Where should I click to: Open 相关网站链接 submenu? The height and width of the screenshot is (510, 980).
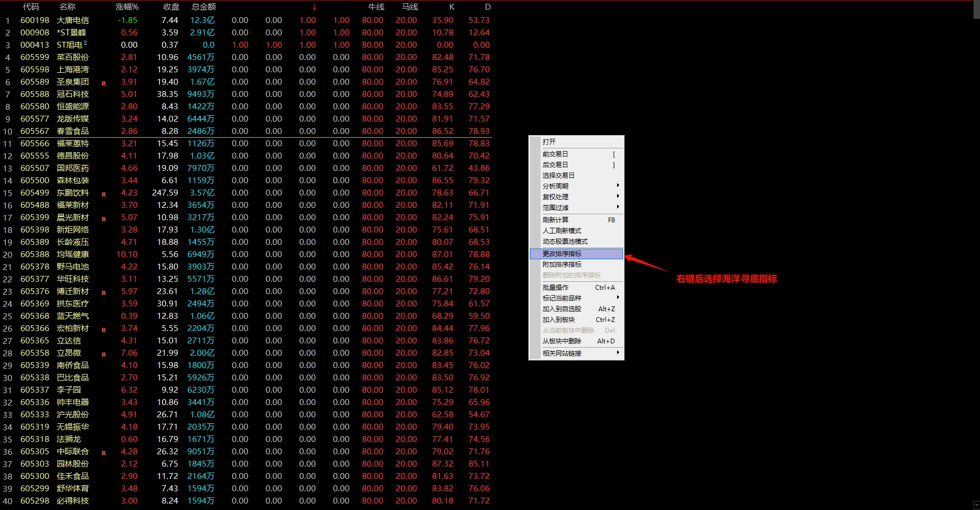[576, 353]
